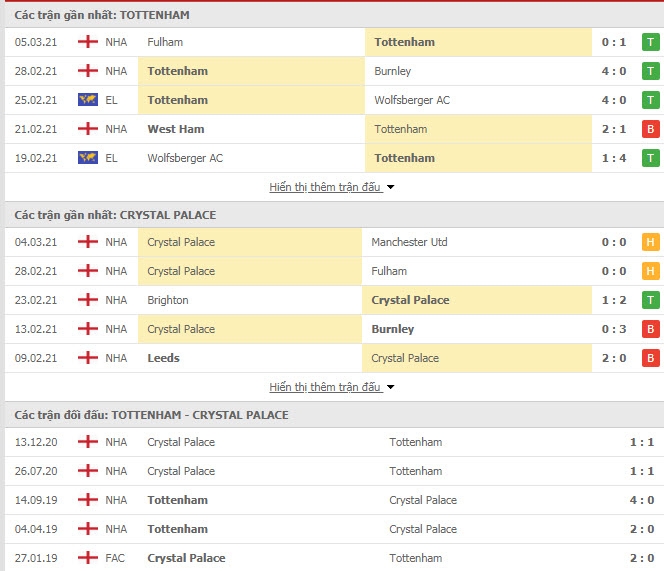Viewport: 664px width, 571px height.
Task: Click the green T badge for Brighton match
Action: tap(650, 300)
